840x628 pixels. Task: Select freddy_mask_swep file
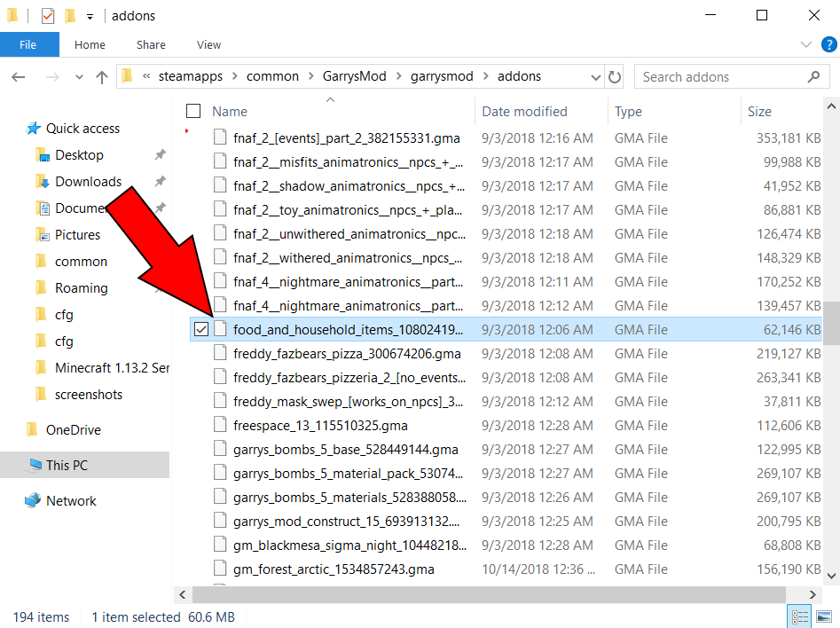tap(349, 401)
